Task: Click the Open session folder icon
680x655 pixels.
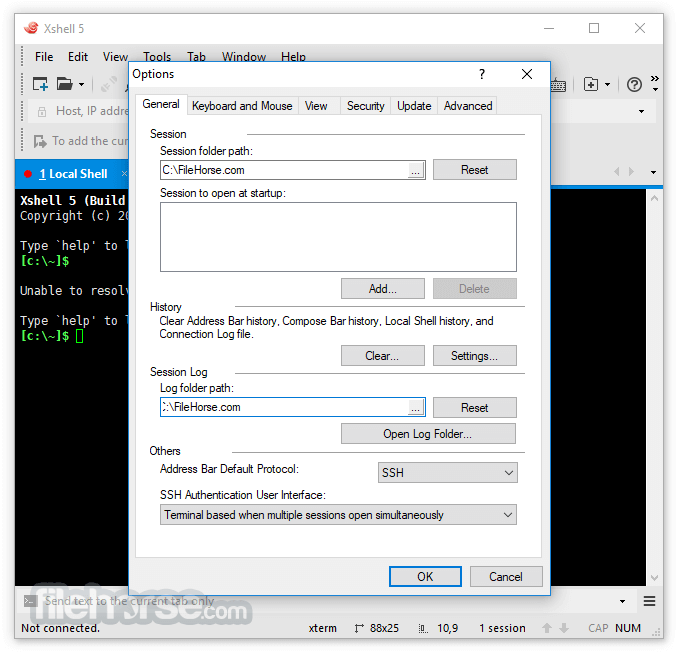Action: pos(65,84)
